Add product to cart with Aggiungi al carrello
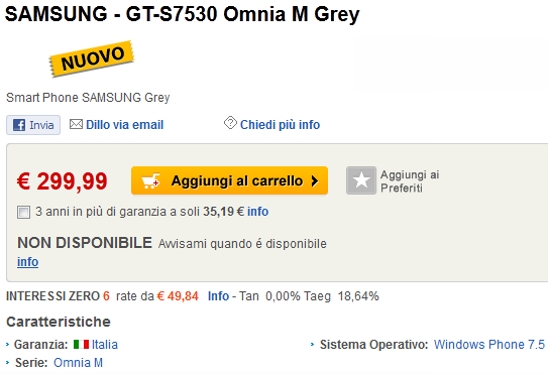This screenshot has width=548, height=375. [229, 180]
